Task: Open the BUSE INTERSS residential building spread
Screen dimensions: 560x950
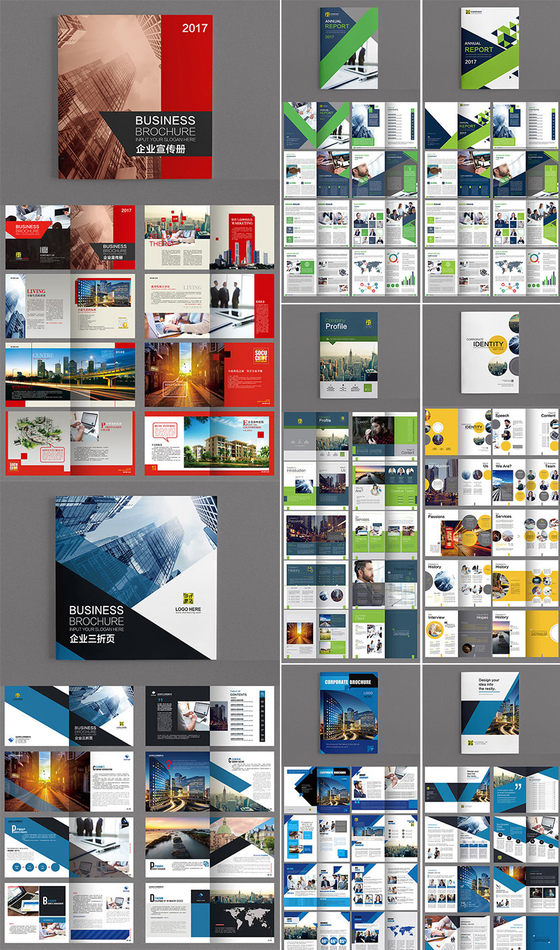Action: (210, 444)
